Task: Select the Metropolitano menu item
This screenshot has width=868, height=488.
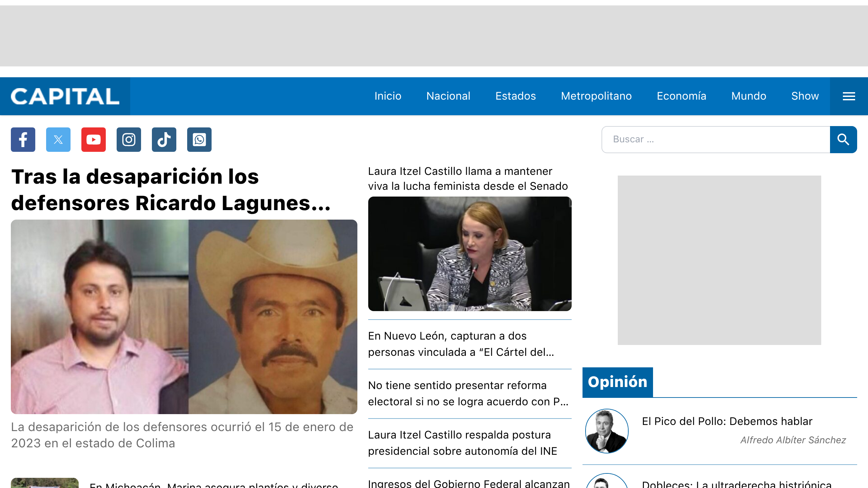Action: click(596, 96)
